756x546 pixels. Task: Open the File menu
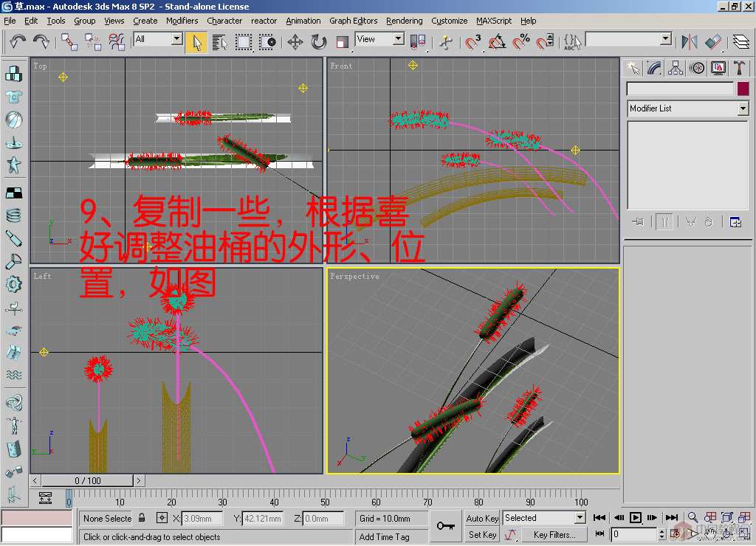coord(10,21)
